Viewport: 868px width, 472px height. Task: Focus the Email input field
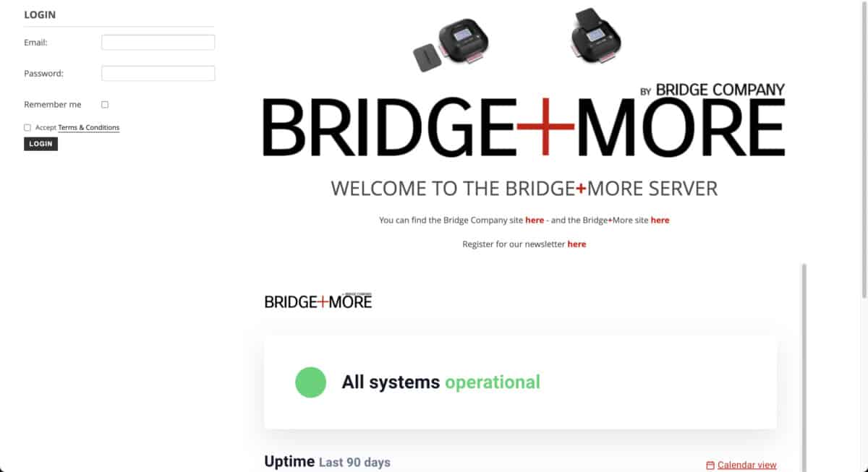[x=158, y=43]
